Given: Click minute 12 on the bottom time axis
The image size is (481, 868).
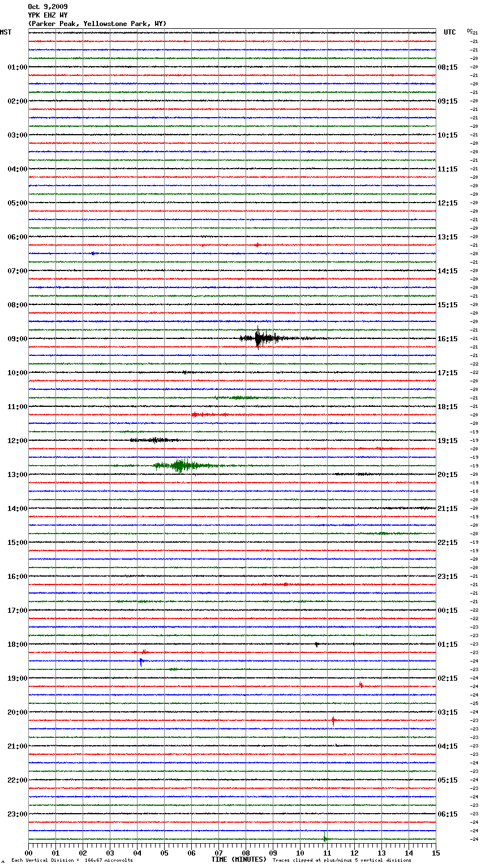Looking at the screenshot, I should tap(354, 853).
